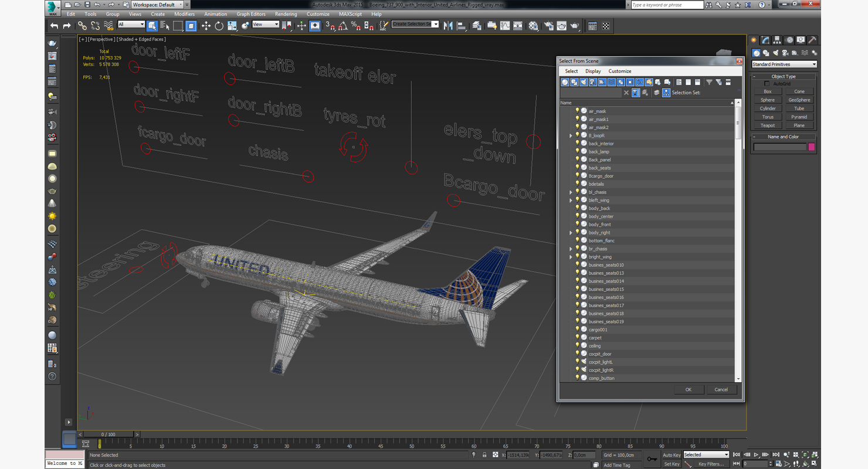Open the Selected key filter dropdown
The width and height of the screenshot is (868, 469).
point(706,455)
